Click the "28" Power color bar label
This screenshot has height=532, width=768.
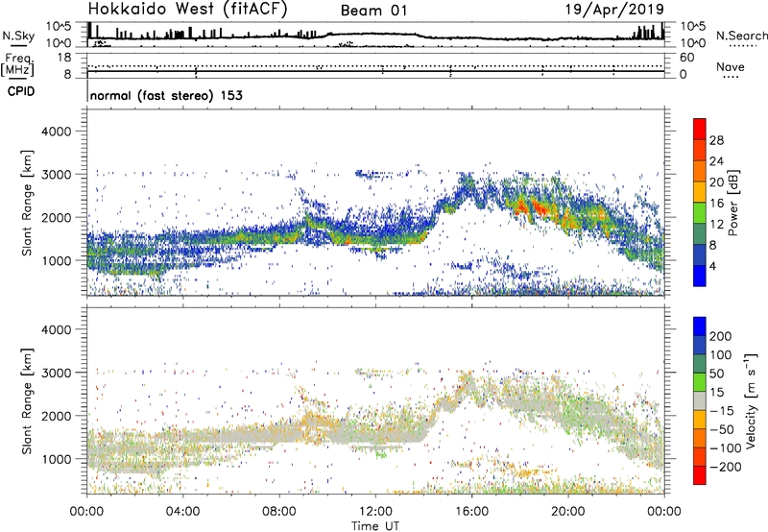[x=716, y=140]
